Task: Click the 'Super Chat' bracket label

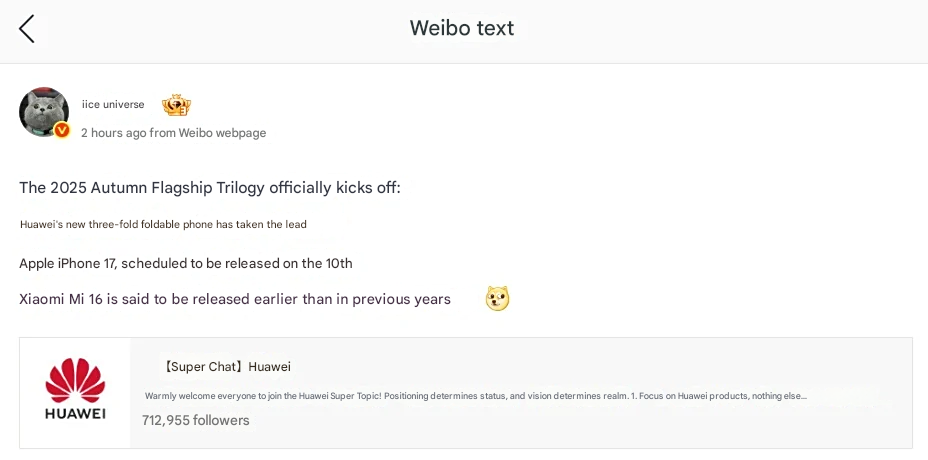Action: tap(202, 367)
